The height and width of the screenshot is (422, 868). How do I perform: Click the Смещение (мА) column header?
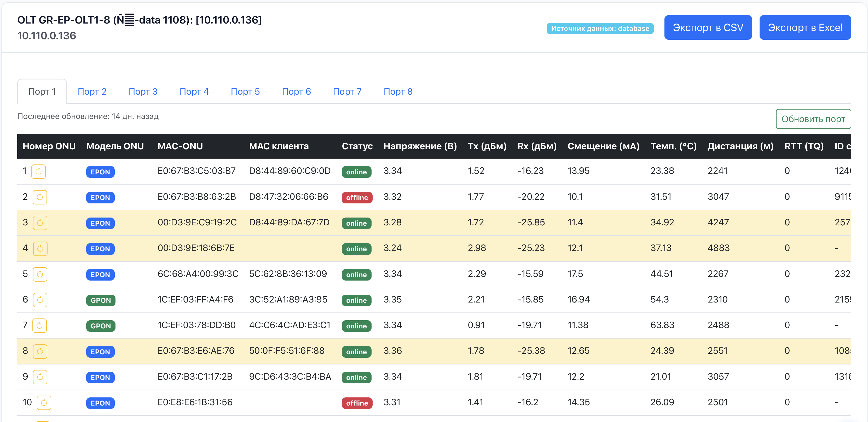point(604,146)
